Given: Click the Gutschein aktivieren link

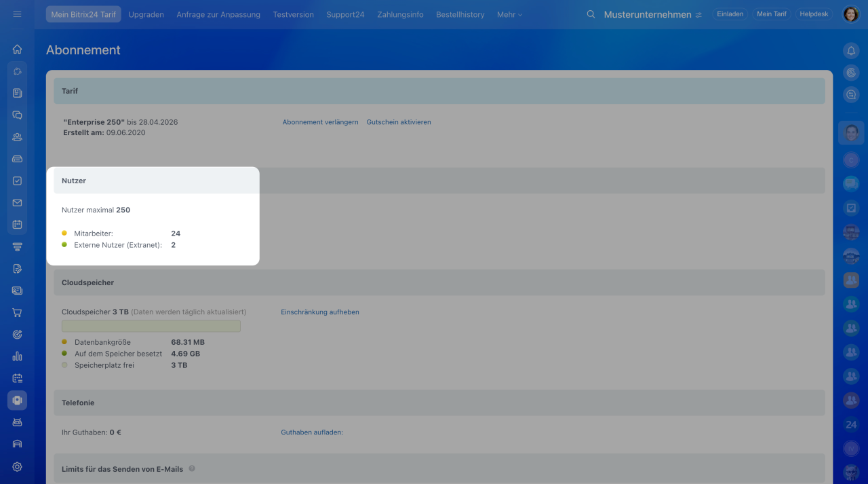Looking at the screenshot, I should point(399,122).
